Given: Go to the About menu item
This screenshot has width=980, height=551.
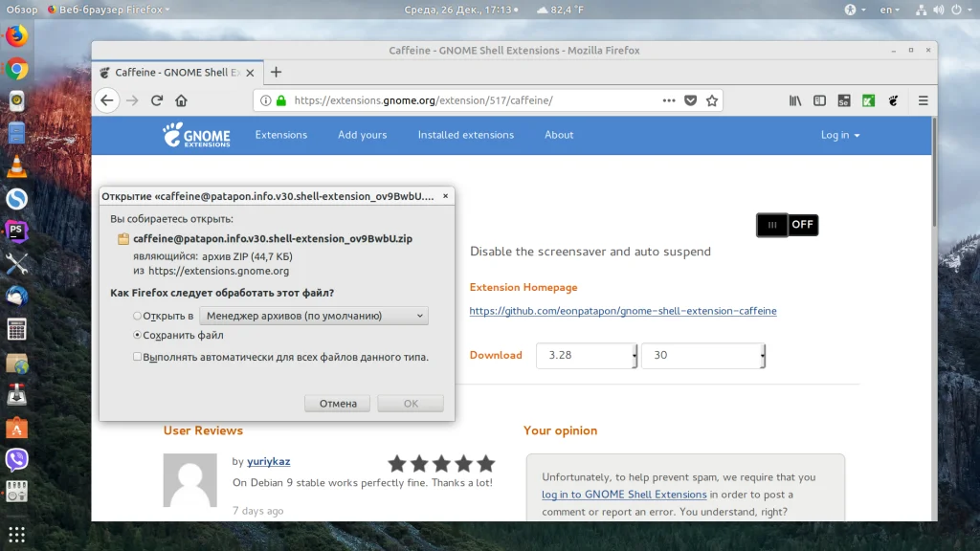Looking at the screenshot, I should click(559, 135).
